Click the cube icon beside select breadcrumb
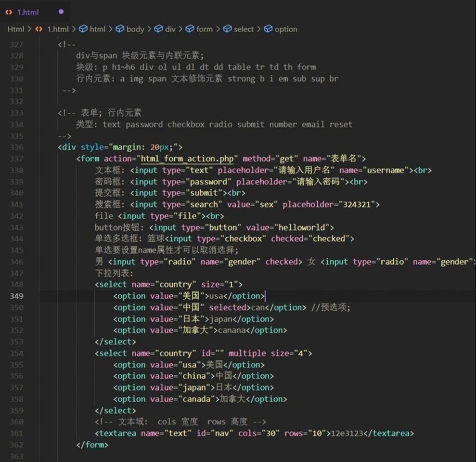Image resolution: width=476 pixels, height=462 pixels. click(x=227, y=29)
